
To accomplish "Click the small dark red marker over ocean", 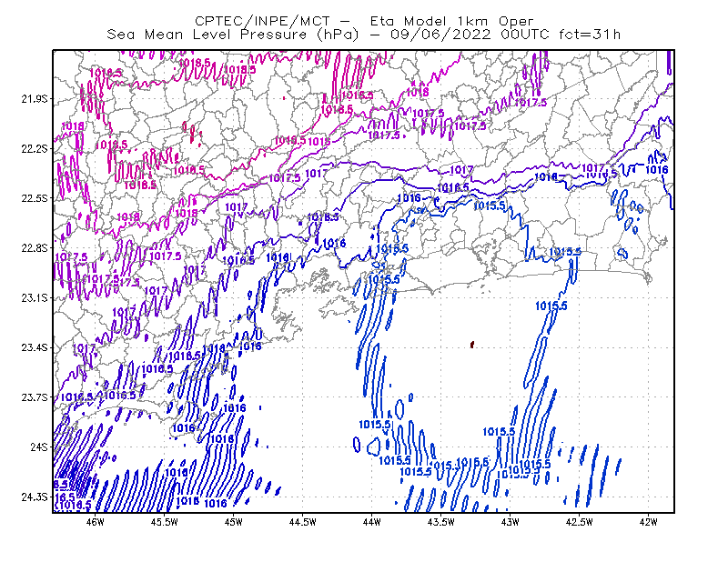I will click(x=472, y=345).
